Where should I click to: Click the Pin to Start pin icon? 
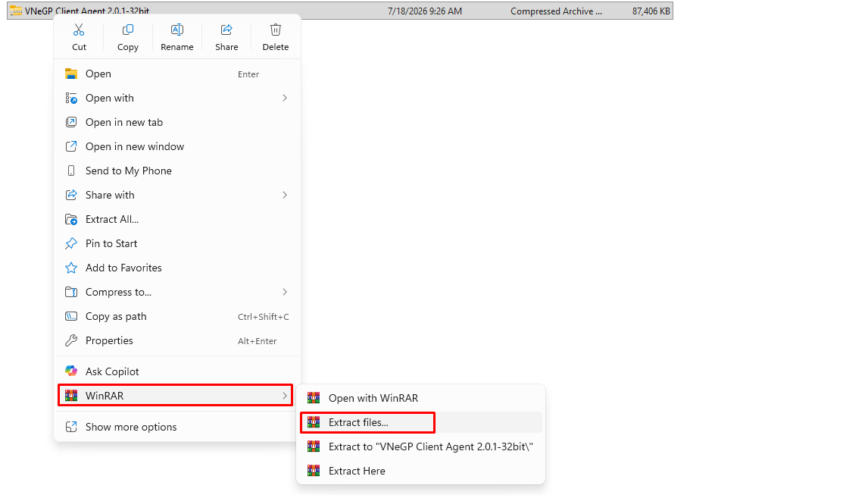click(x=71, y=243)
